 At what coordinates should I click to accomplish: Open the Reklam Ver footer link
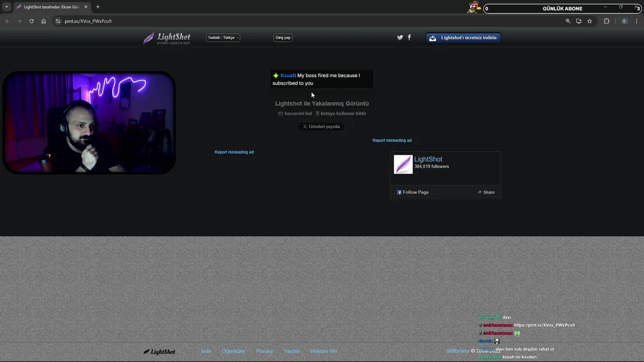pyautogui.click(x=324, y=351)
